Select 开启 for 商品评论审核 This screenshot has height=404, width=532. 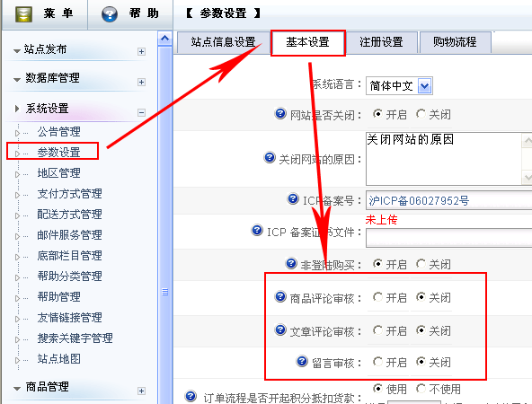click(x=377, y=297)
